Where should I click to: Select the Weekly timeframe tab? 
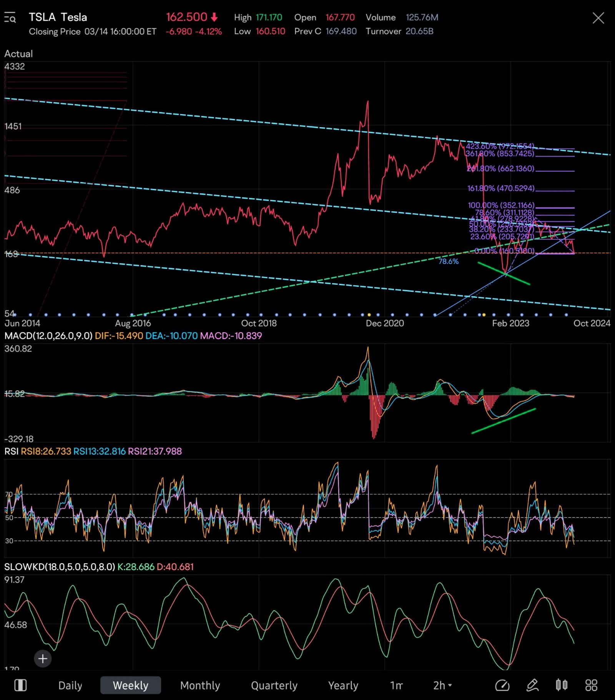tap(131, 685)
